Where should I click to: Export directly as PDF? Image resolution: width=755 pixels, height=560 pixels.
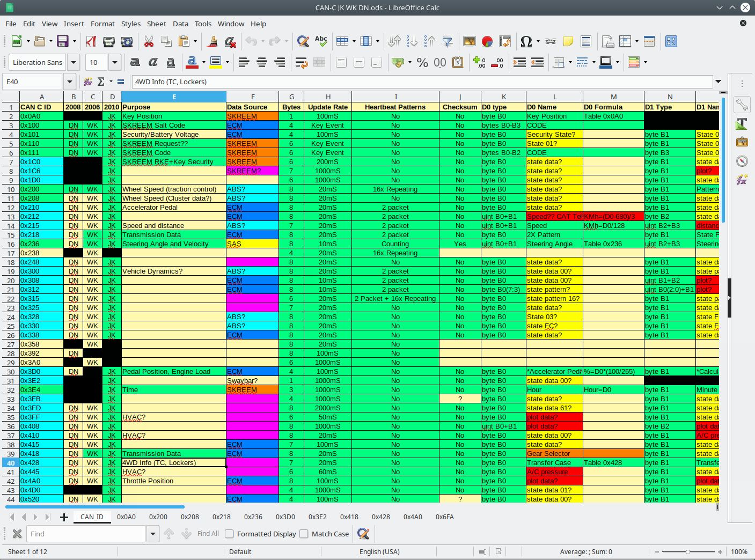point(91,41)
